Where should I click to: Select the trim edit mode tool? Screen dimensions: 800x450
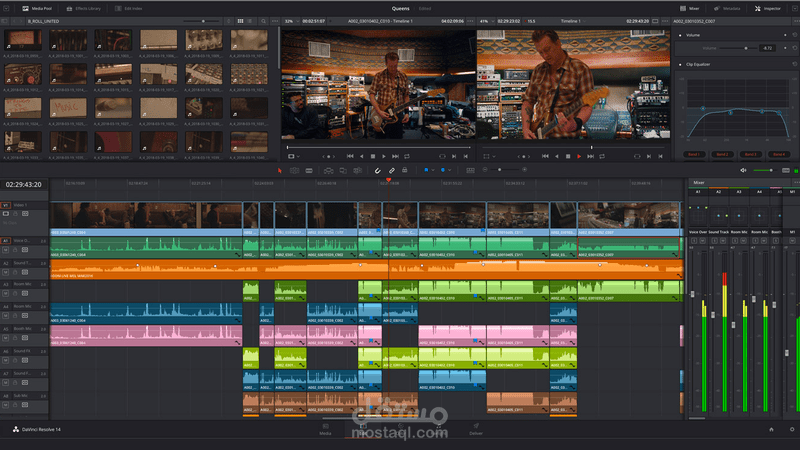click(x=294, y=170)
